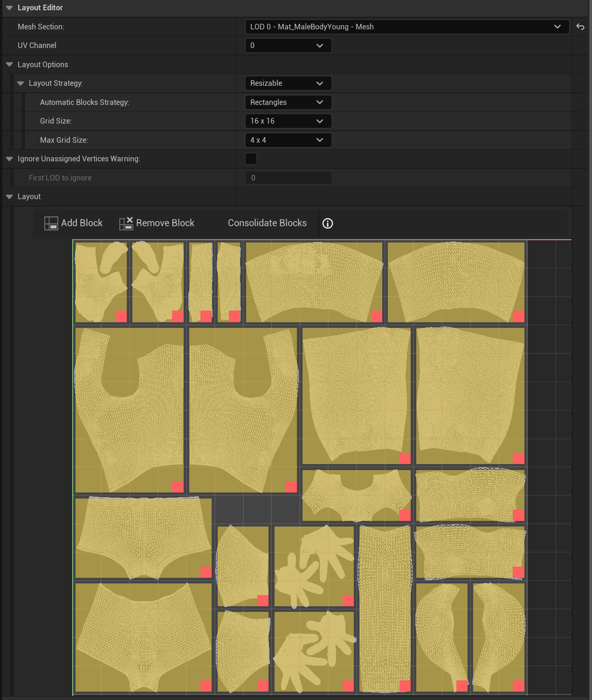The width and height of the screenshot is (592, 700).
Task: Collapse the Layout Options section
Action: click(x=9, y=64)
